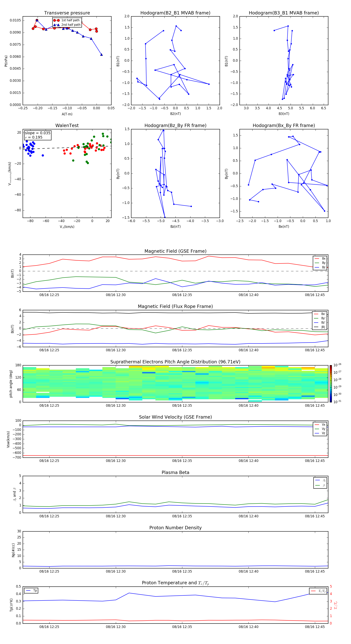Image resolution: width=351 pixels, height=644 pixels.
Task: Click Bx' legend entry in Flux Rope plot
Action: point(320,314)
